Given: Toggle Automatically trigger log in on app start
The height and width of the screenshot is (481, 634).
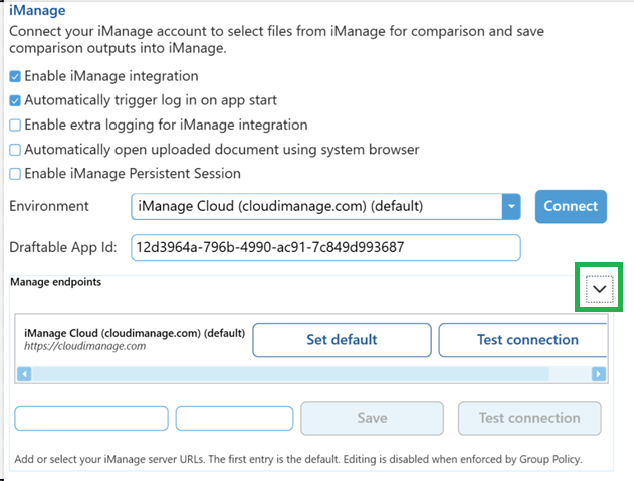Looking at the screenshot, I should click(15, 101).
